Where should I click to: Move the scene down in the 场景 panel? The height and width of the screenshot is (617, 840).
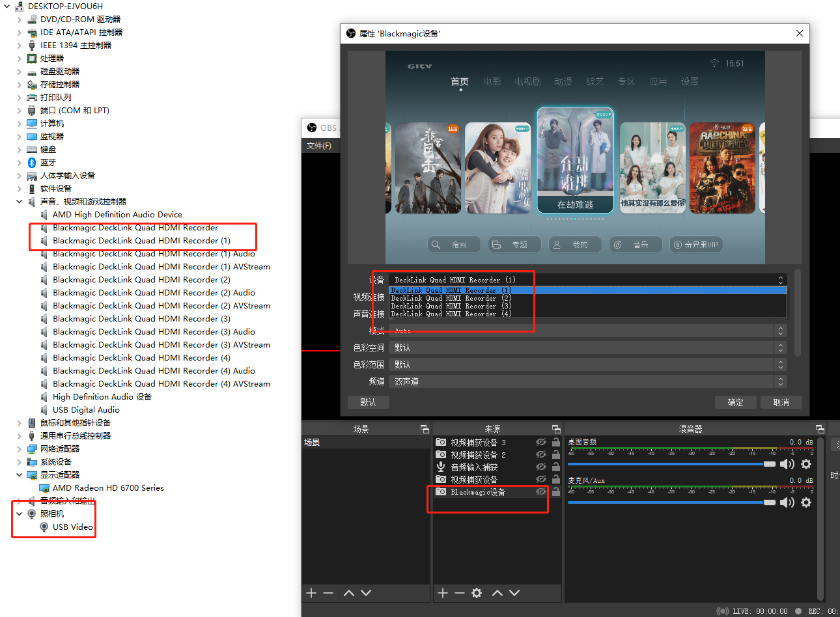(x=366, y=593)
